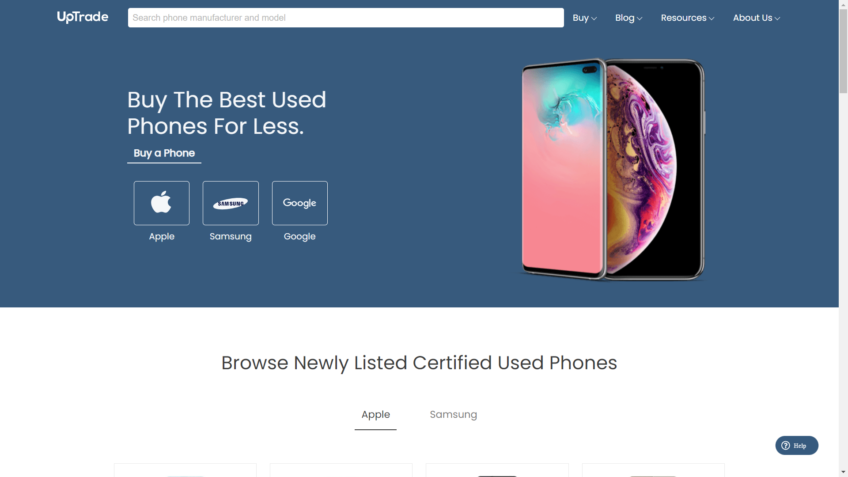Open the UpTrade home logo
Viewport: 848px width, 477px height.
click(x=82, y=17)
